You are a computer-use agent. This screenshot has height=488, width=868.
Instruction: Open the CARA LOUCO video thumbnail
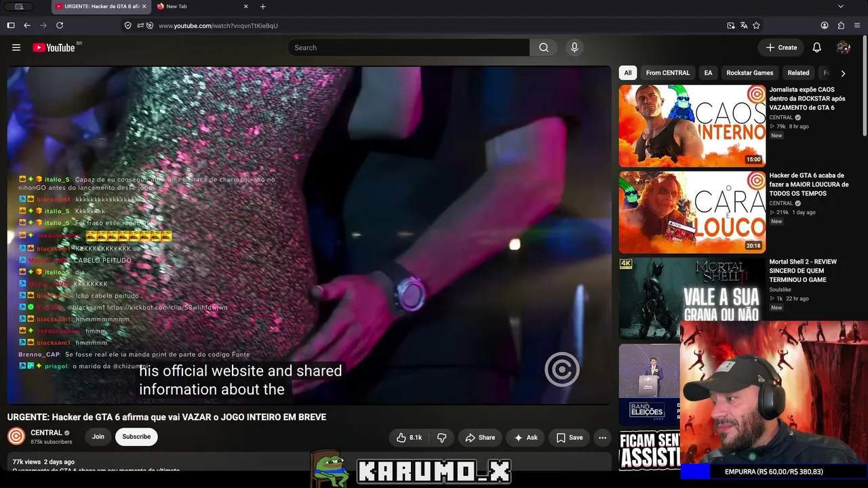[x=692, y=212]
